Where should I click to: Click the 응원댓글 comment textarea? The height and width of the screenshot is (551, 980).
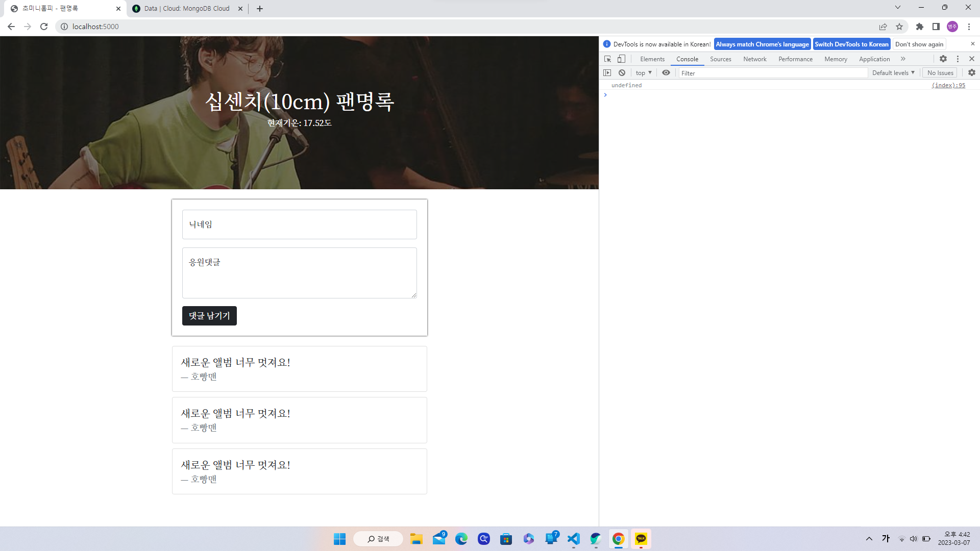(x=300, y=273)
